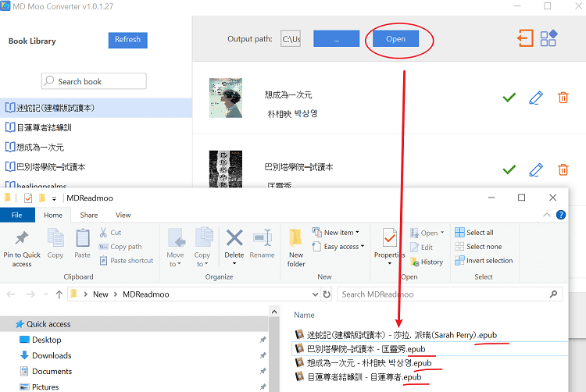Click the green checkmark for 想成為一次元
The height and width of the screenshot is (392, 586).
[509, 98]
